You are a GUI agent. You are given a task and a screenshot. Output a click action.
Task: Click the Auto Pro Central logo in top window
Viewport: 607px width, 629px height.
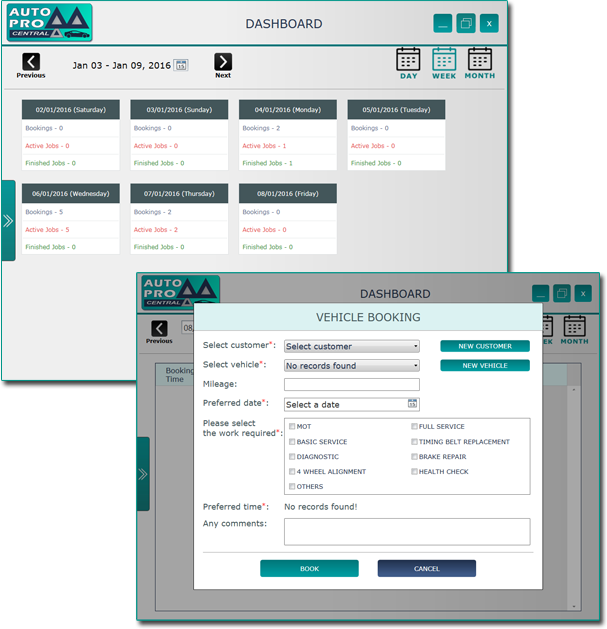(49, 23)
